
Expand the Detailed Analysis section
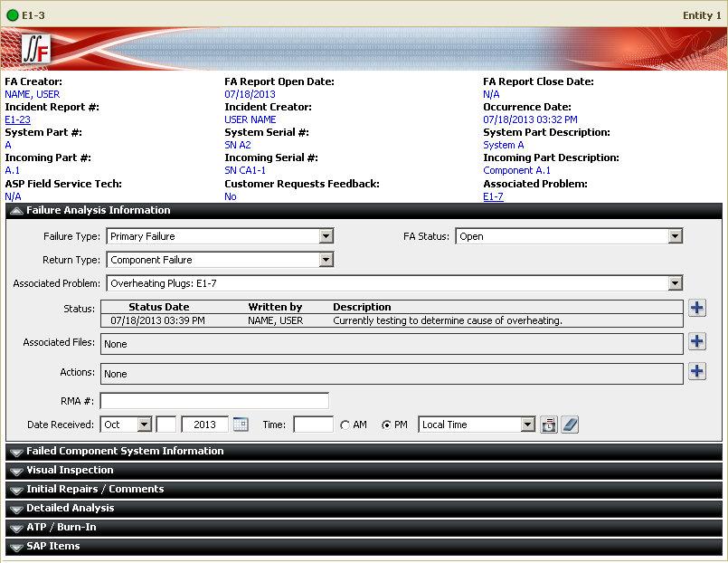click(70, 508)
